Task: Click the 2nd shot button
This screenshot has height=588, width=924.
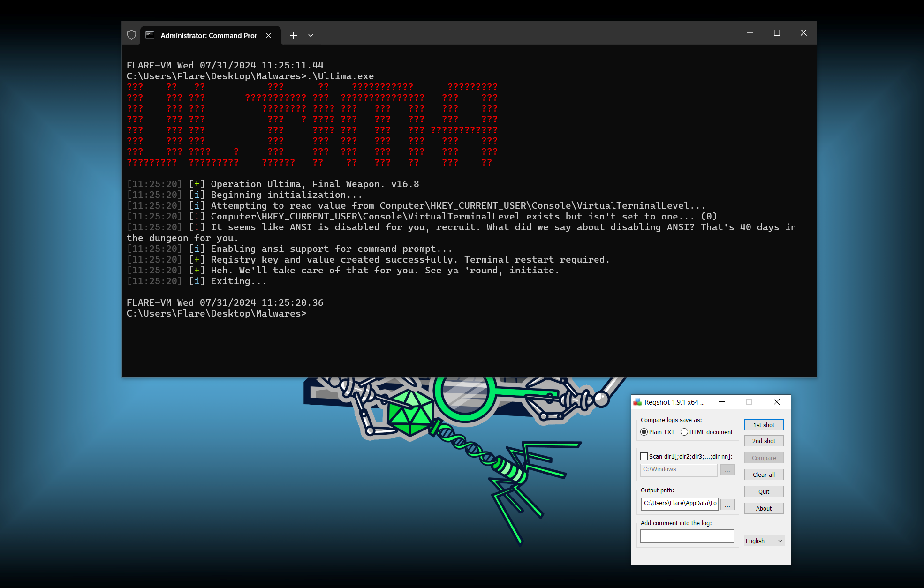Action: pyautogui.click(x=764, y=441)
